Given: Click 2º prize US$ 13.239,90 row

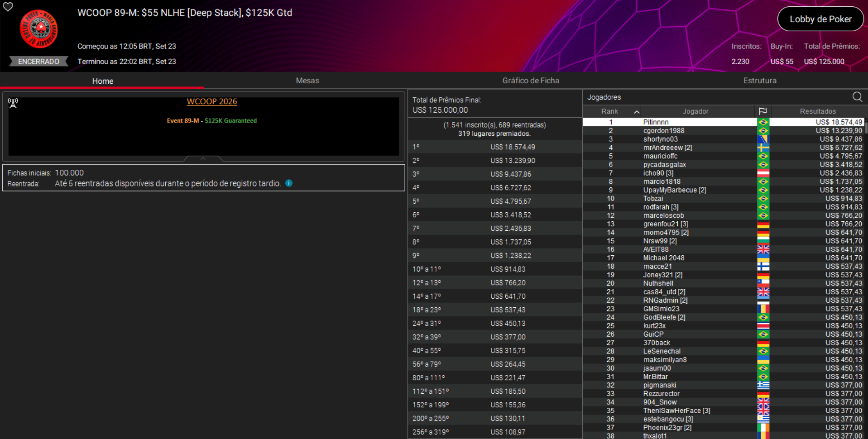Looking at the screenshot, I should click(495, 161).
